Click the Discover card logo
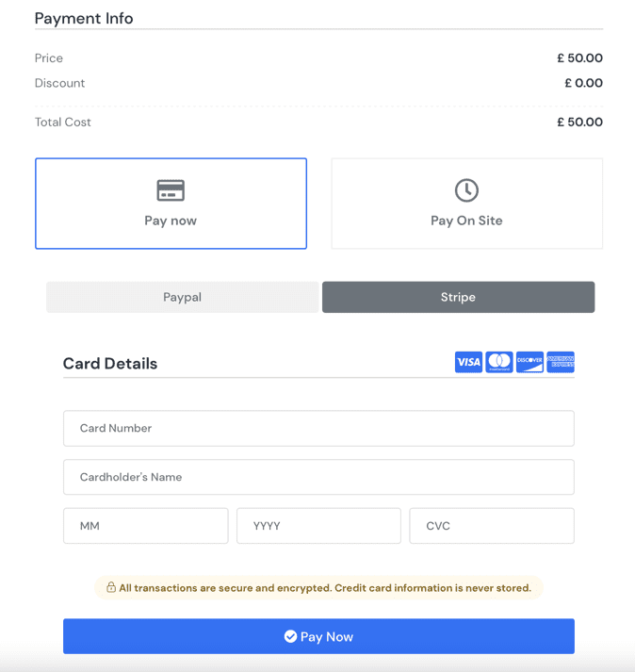The width and height of the screenshot is (635, 672). point(529,362)
